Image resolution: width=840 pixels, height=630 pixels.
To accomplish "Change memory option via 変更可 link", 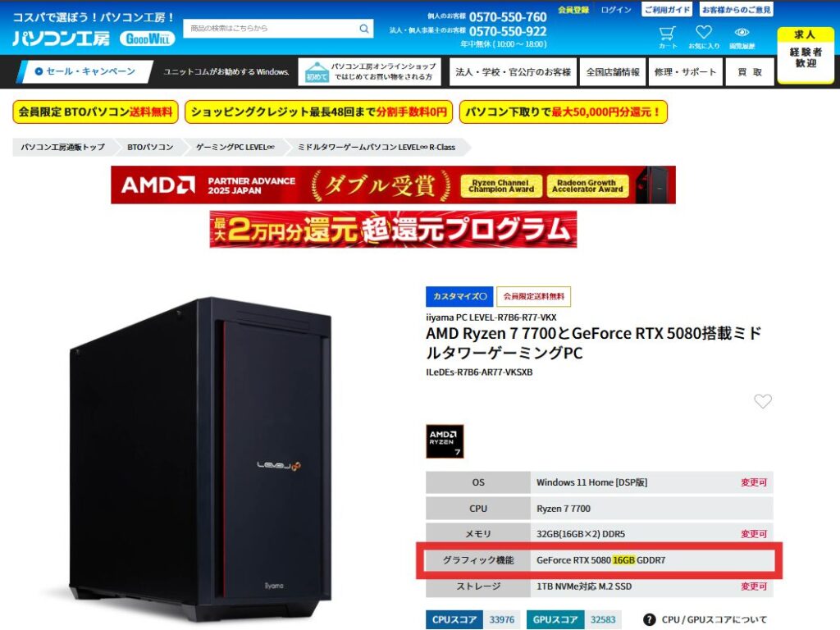I will pyautogui.click(x=753, y=534).
